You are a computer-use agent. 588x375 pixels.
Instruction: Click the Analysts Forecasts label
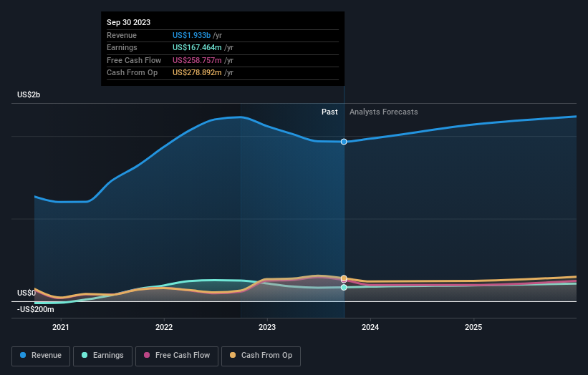click(x=384, y=112)
